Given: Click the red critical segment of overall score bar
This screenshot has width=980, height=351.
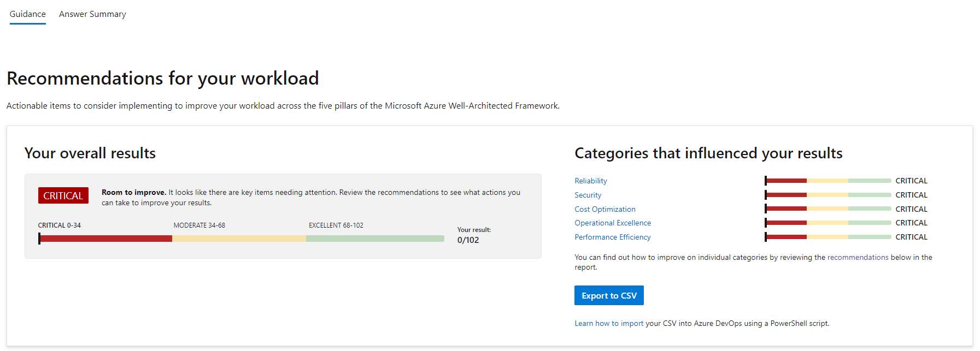Looking at the screenshot, I should 106,239.
